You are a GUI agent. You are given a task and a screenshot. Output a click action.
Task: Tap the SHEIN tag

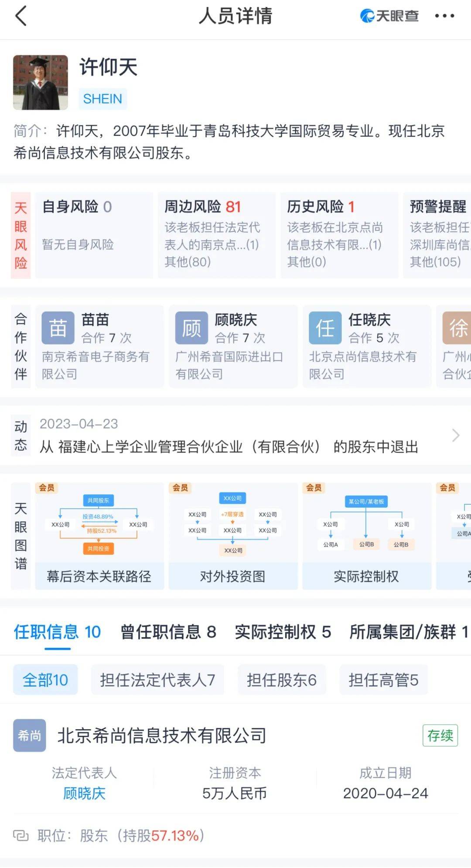point(103,99)
